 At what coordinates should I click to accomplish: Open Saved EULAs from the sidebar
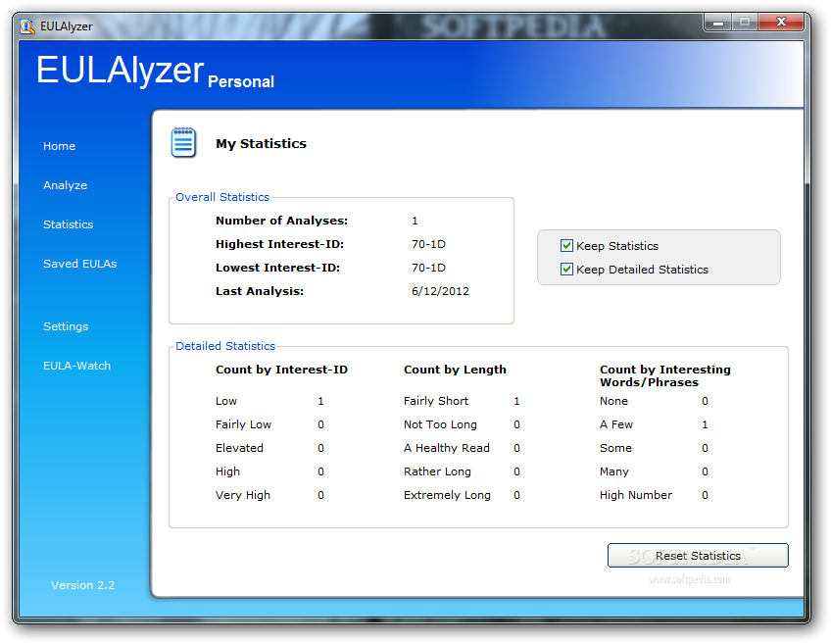click(x=80, y=264)
